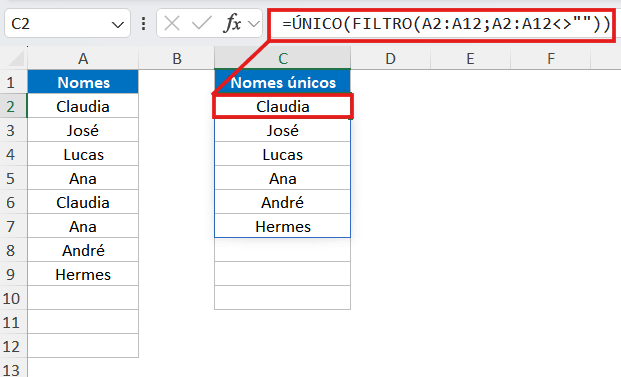Select column B header
621x377 pixels.
177,59
